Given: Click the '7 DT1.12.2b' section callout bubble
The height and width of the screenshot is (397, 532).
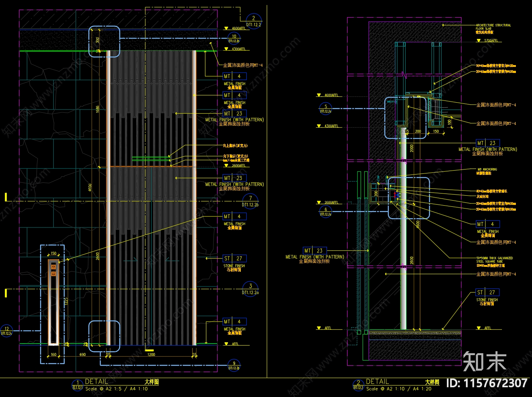Looking at the screenshot, I should [x=250, y=201].
